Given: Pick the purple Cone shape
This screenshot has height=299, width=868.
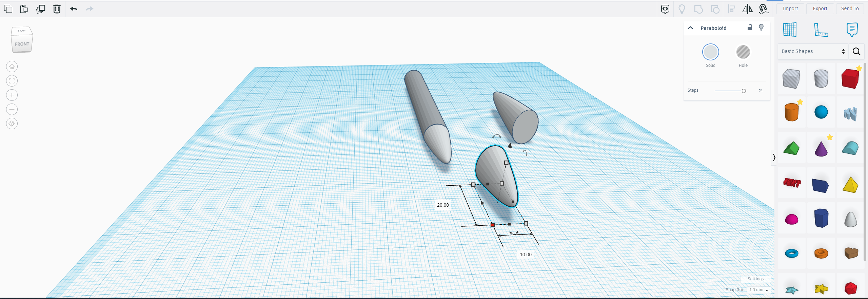Looking at the screenshot, I should tap(821, 149).
